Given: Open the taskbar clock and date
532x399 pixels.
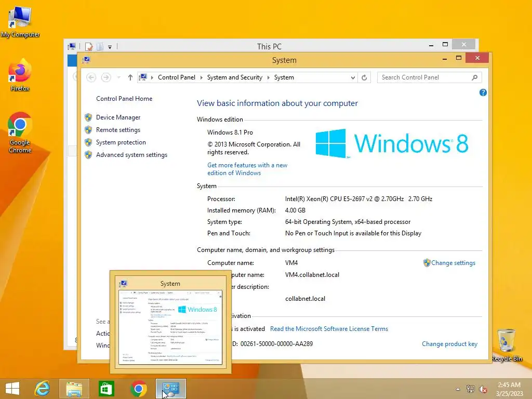Looking at the screenshot, I should 509,389.
